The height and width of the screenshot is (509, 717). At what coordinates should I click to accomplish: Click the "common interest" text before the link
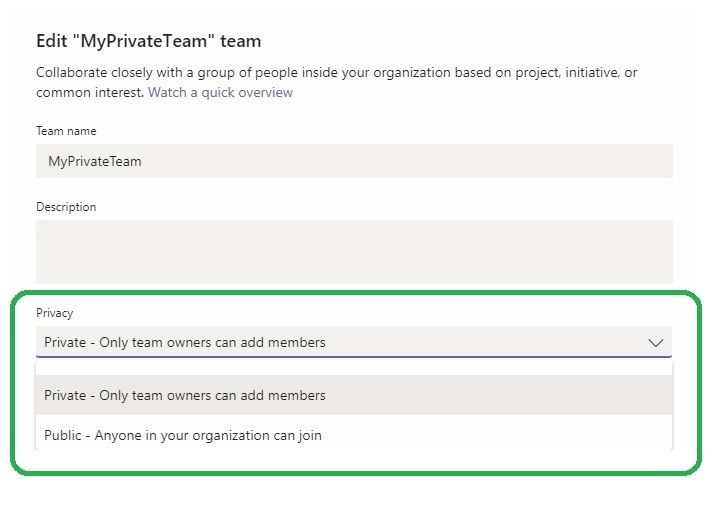tap(90, 92)
